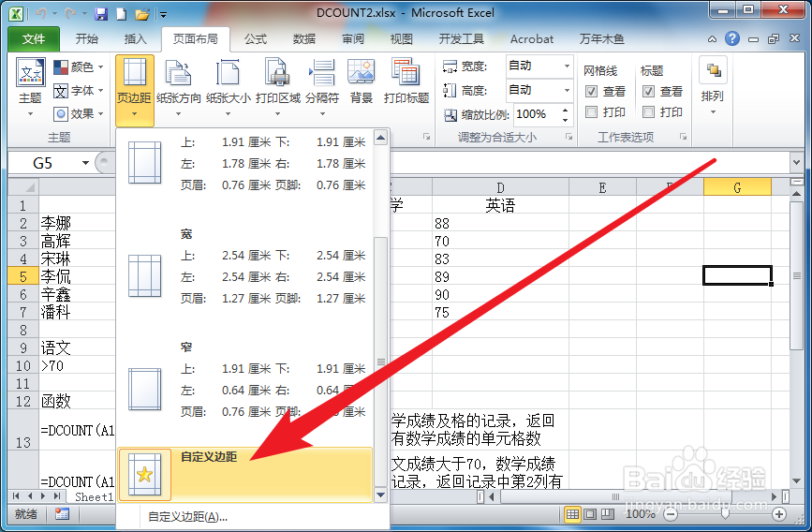Switch to the Data (数据) tab
The width and height of the screenshot is (812, 532).
304,38
